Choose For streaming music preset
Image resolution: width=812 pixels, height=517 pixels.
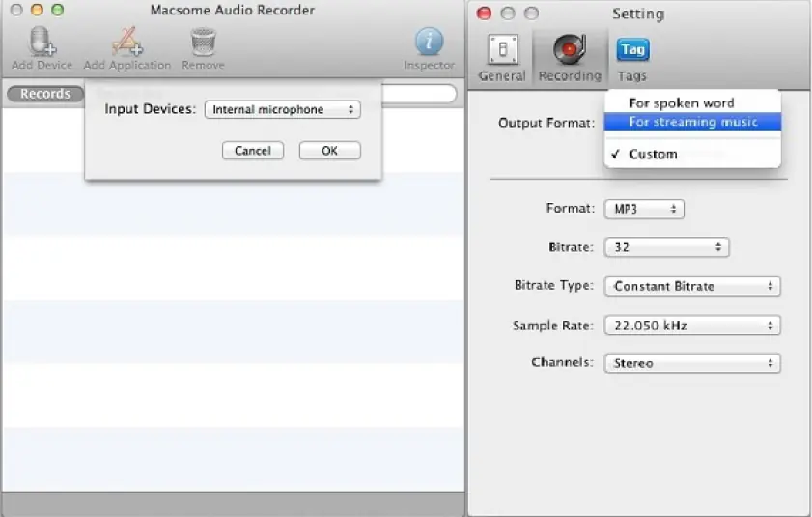coord(692,122)
